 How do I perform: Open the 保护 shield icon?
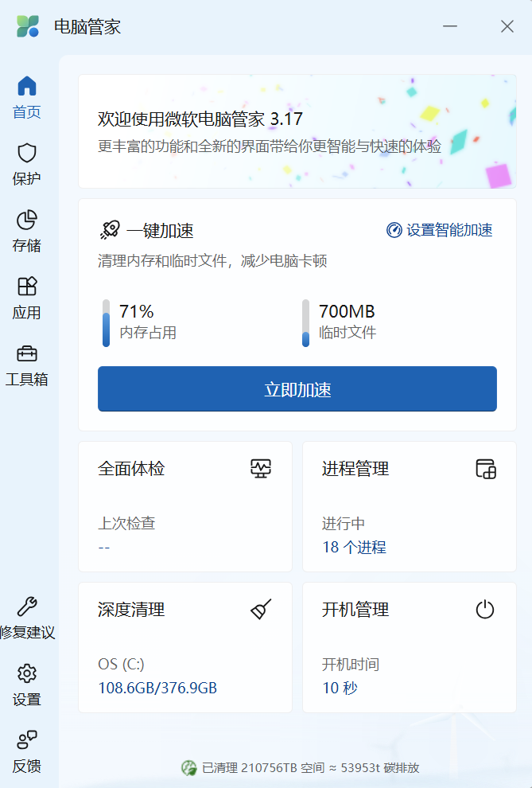coord(27,153)
